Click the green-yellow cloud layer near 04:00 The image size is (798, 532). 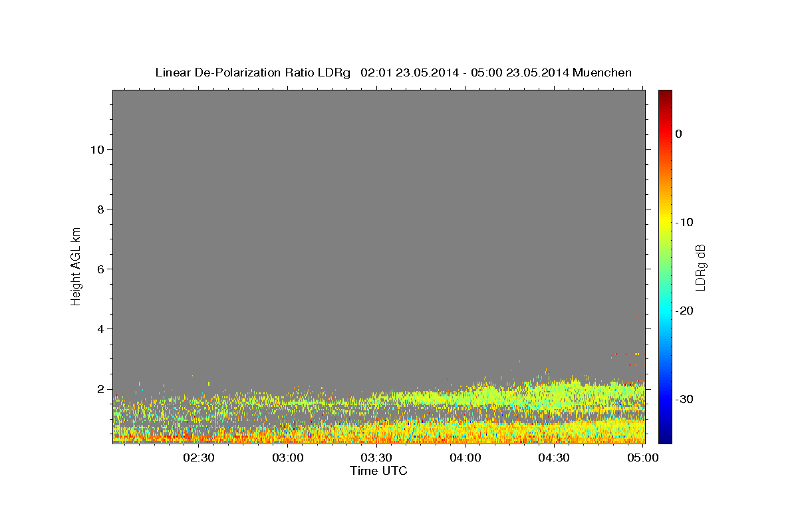click(465, 398)
